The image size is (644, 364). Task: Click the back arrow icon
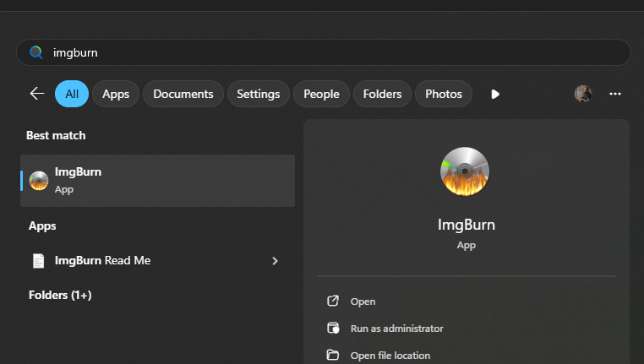(x=36, y=94)
